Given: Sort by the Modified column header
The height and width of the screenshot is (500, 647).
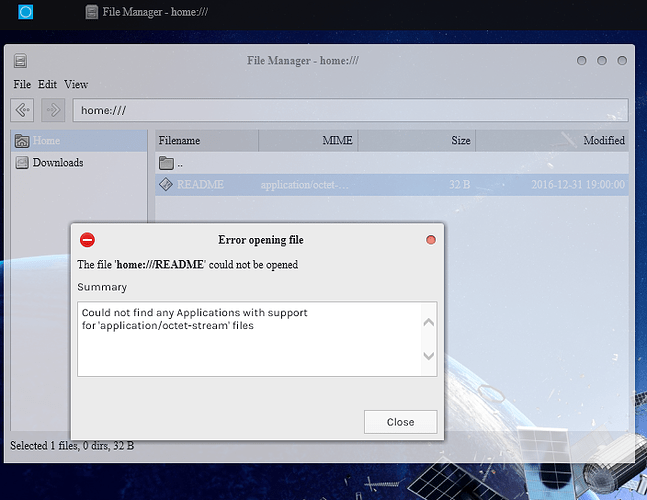Looking at the screenshot, I should 552,141.
